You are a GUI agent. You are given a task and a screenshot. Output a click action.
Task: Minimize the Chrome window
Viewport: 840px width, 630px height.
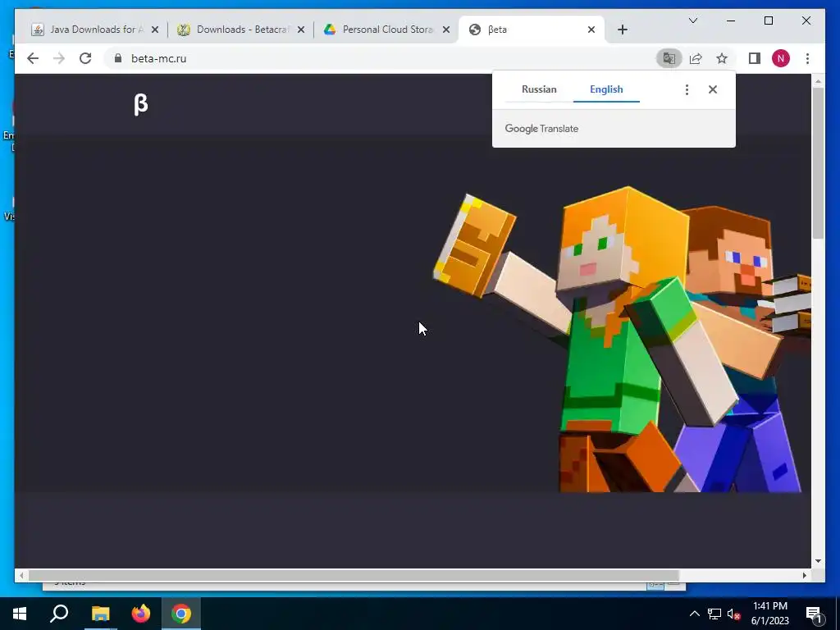click(x=731, y=21)
